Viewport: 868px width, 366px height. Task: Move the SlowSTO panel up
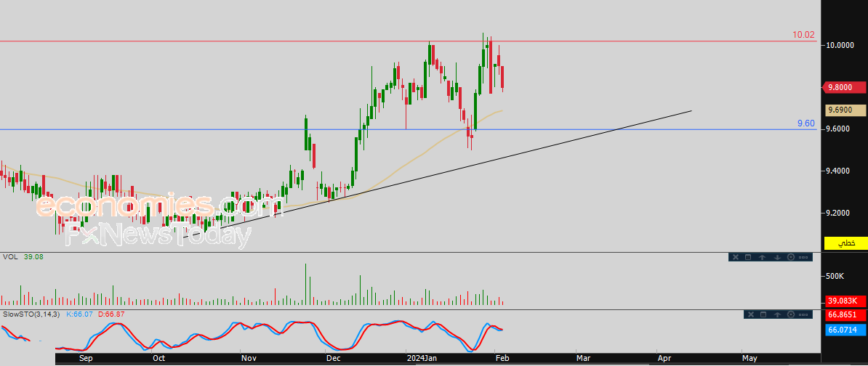tap(778, 314)
